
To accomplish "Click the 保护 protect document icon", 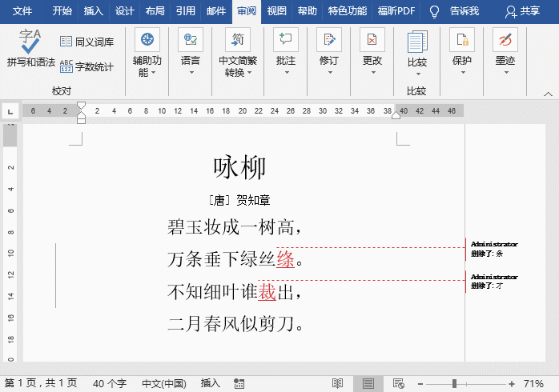I will pos(461,40).
